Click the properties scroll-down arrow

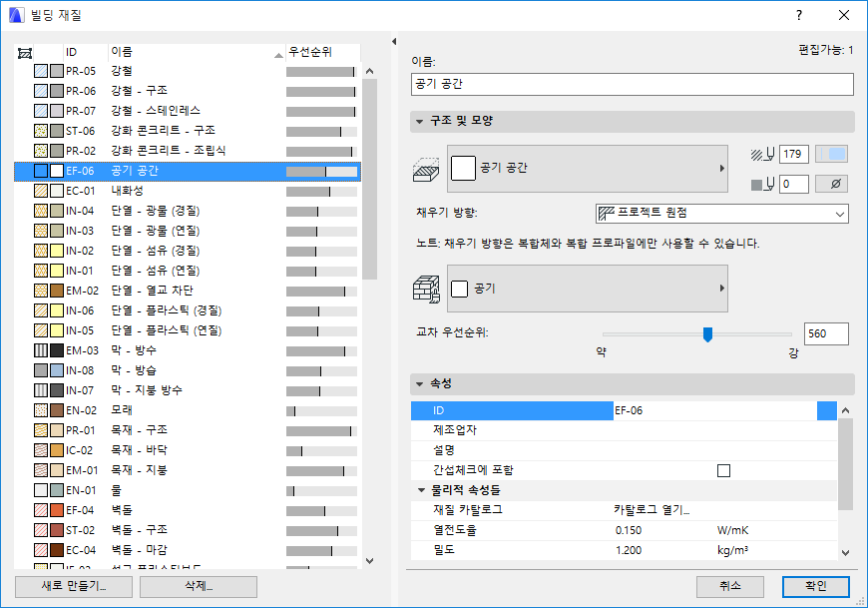click(845, 552)
